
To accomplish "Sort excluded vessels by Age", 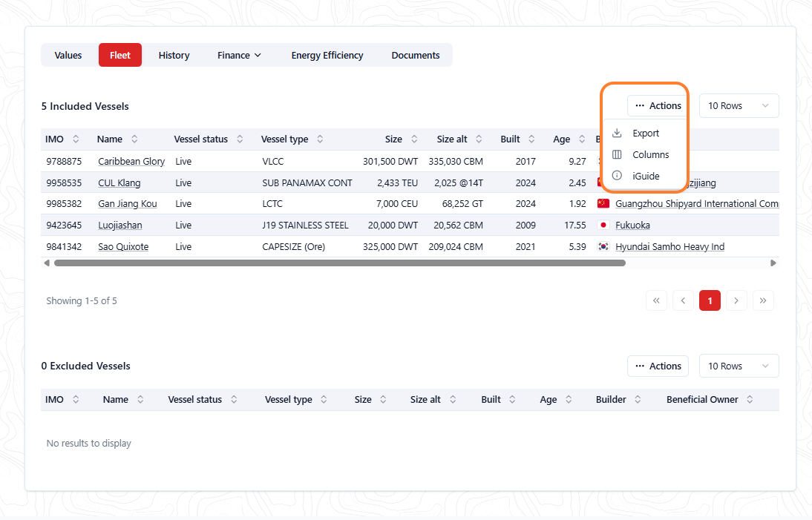I will pos(569,399).
